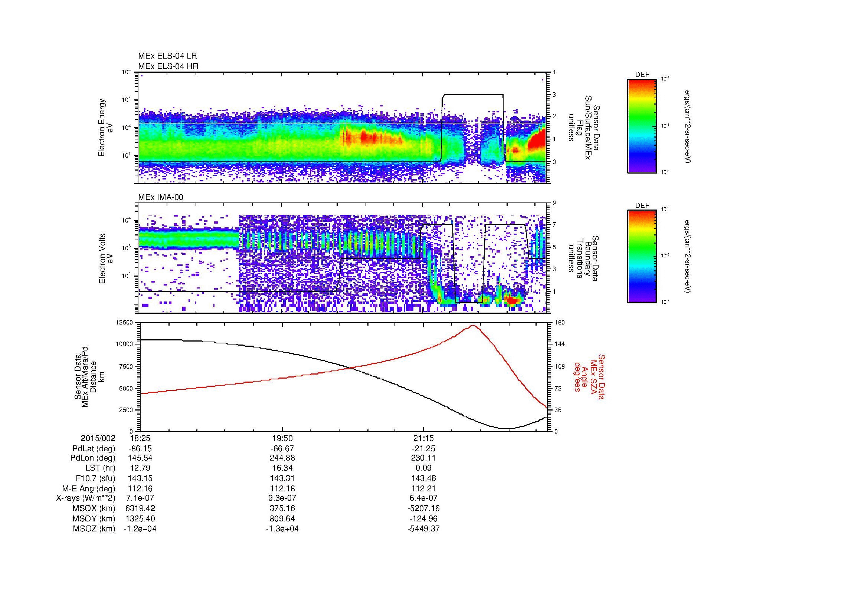Click LST value 12.79
Screen dimensions: 868x613
[140, 468]
